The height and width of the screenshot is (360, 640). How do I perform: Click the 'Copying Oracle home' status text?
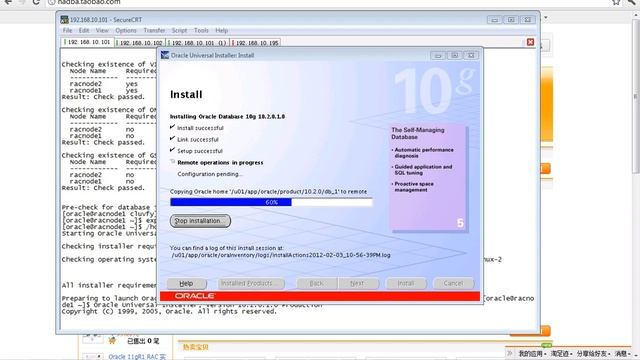(x=268, y=191)
